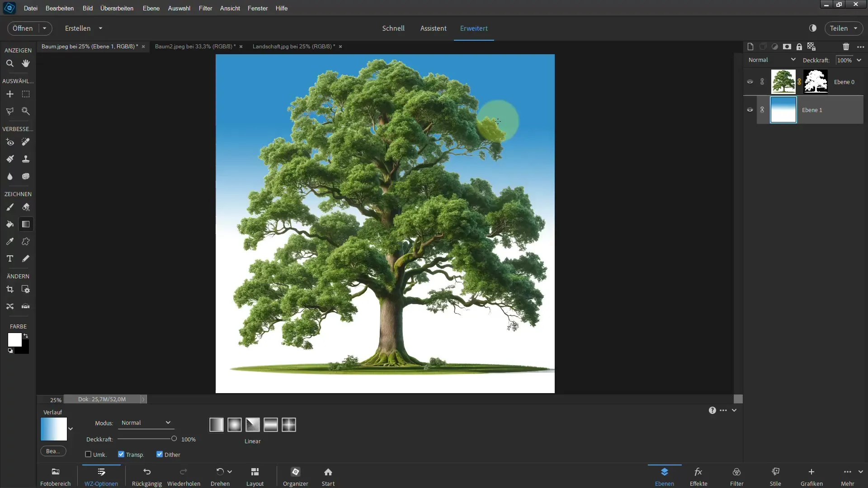Click the Gradient tool icon
The image size is (868, 488).
pyautogui.click(x=26, y=224)
